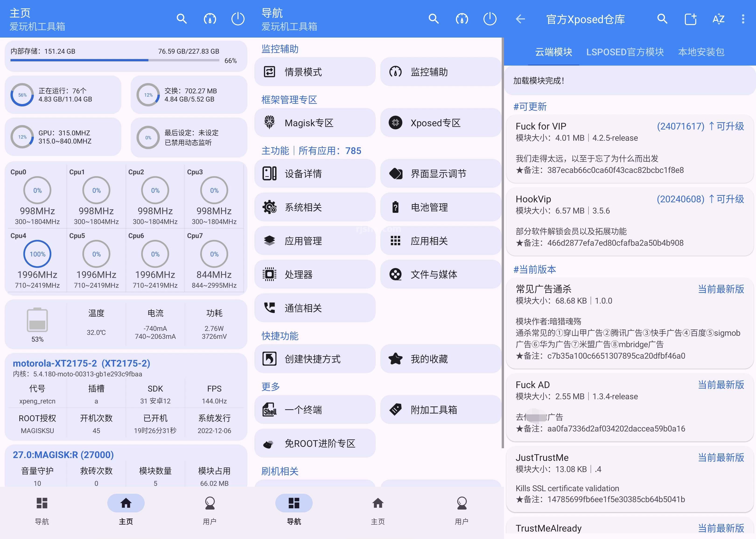Open 系统相关 settings

point(315,207)
